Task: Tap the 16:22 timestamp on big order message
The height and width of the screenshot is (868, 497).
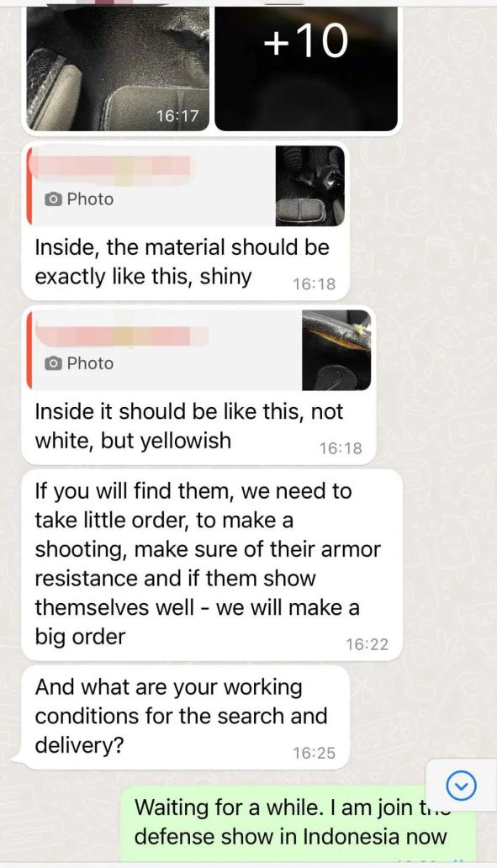Action: coord(367,644)
